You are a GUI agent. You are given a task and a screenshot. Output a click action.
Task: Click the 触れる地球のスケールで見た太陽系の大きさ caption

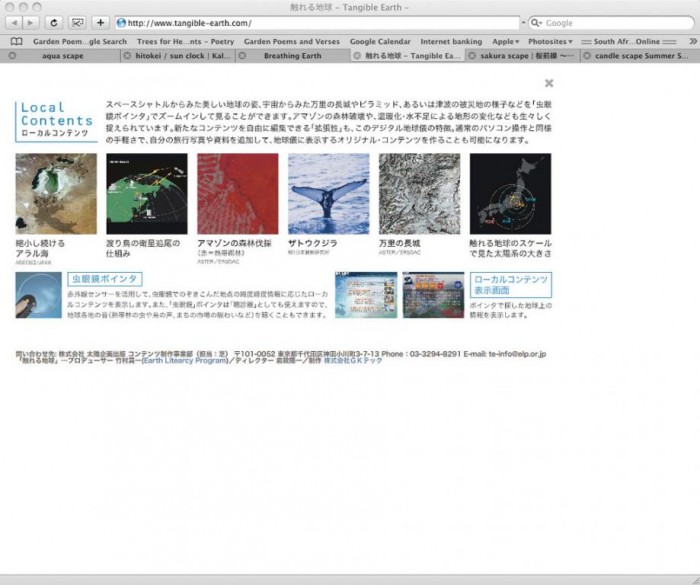point(510,248)
